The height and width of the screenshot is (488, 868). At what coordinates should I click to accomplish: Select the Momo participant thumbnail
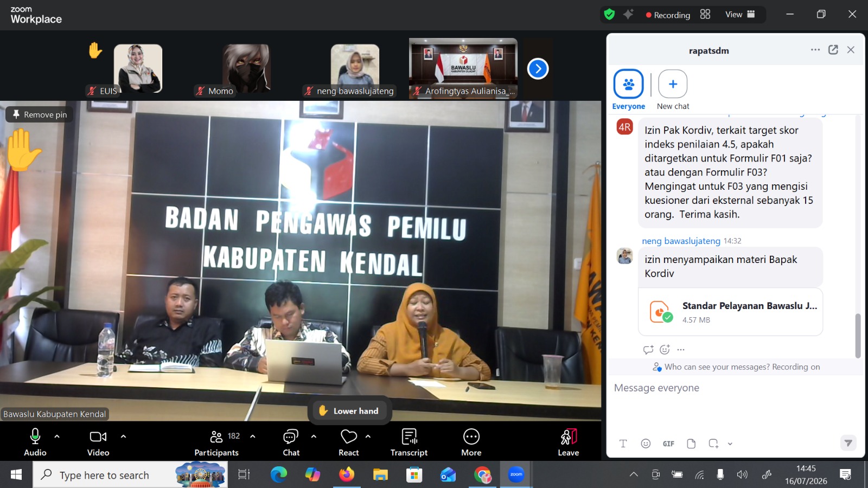click(x=246, y=69)
